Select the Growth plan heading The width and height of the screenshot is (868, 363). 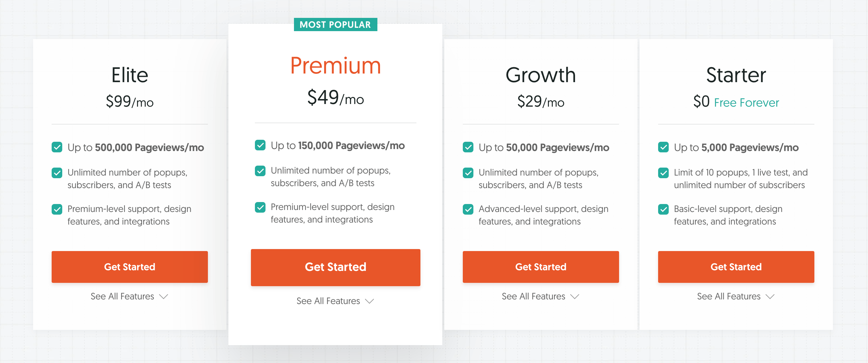point(541,75)
